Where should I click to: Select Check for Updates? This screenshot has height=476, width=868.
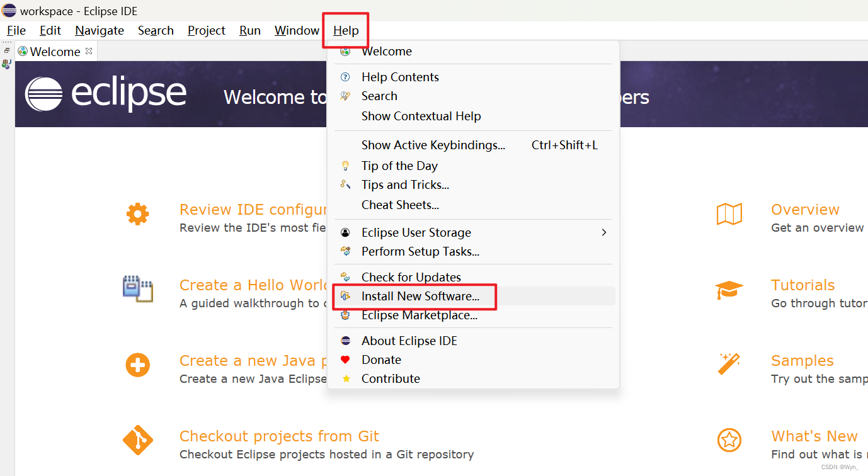click(473, 277)
